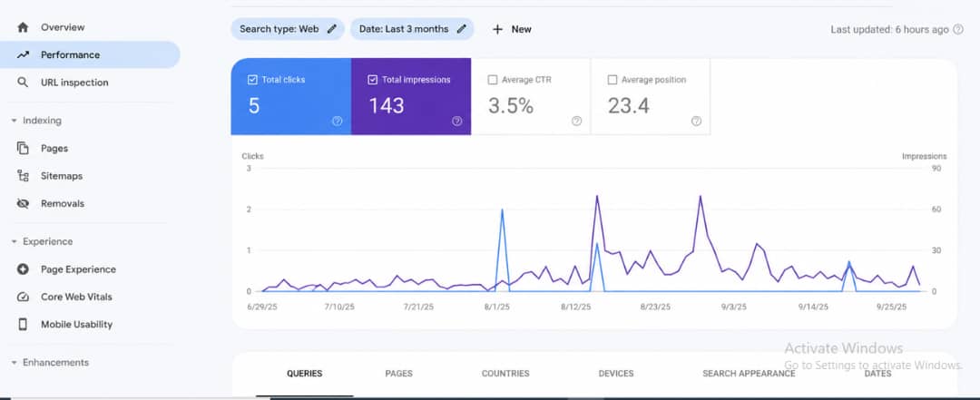980x400 pixels.
Task: Click the plus icon beside New
Action: 497,29
